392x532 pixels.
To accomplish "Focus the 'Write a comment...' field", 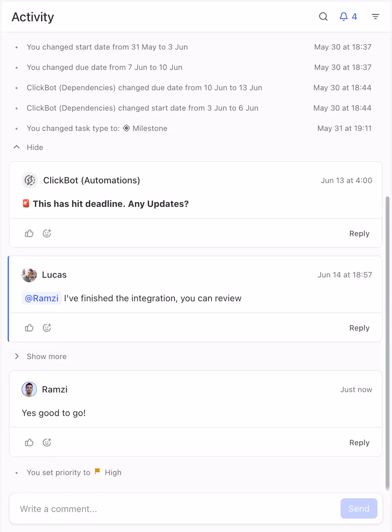I will point(178,509).
